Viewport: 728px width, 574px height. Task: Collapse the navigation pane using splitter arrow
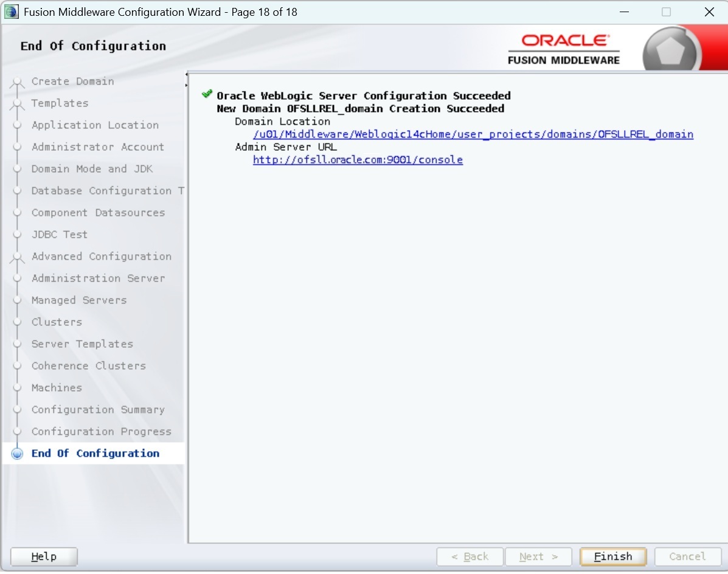[186, 74]
